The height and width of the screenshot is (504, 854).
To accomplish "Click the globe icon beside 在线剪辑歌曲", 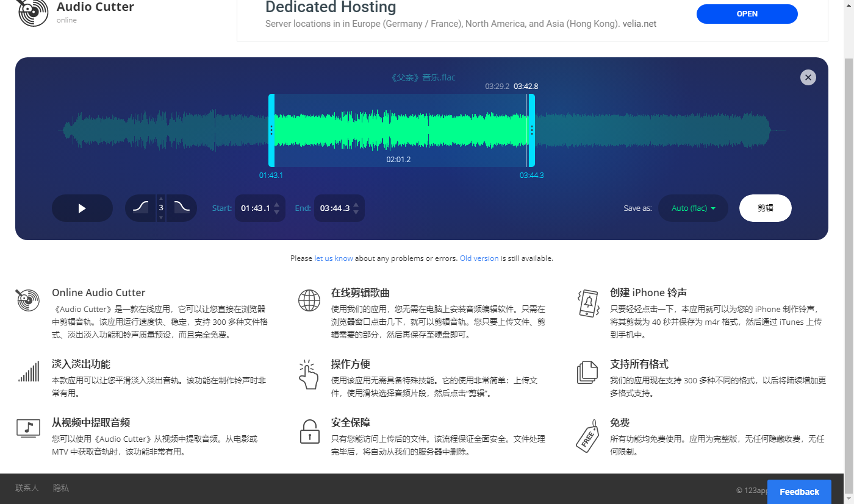I will (309, 300).
